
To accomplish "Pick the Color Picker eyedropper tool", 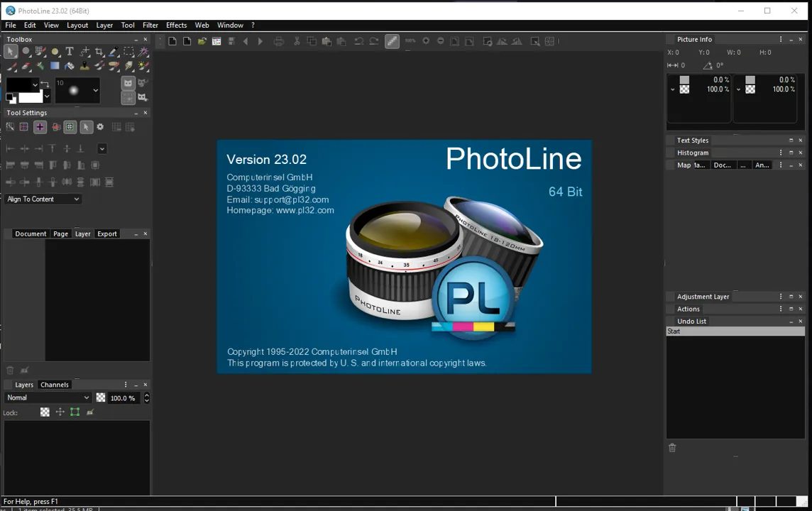I will tap(114, 51).
